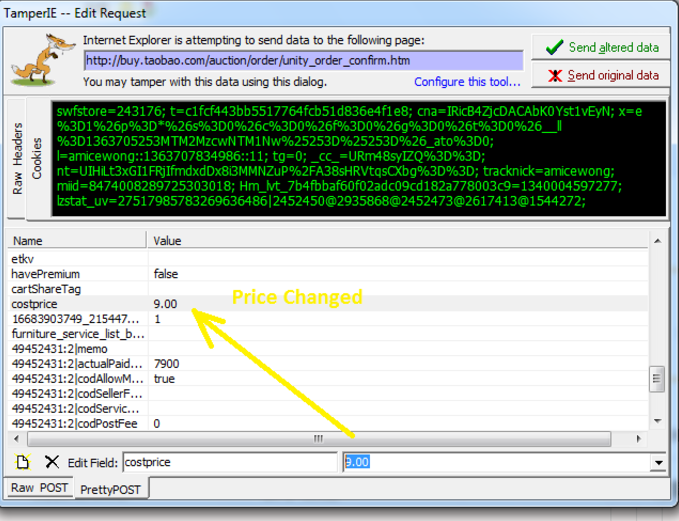Select the costprice row

[328, 304]
